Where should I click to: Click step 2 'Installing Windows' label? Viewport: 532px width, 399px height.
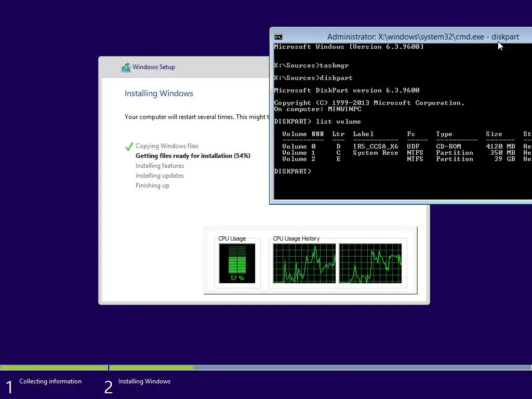coord(144,381)
